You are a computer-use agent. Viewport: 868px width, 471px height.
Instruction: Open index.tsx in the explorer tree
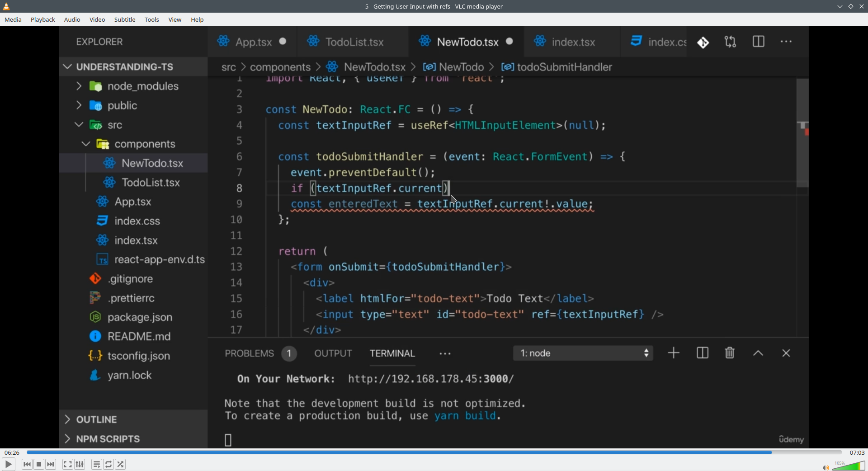(133, 240)
